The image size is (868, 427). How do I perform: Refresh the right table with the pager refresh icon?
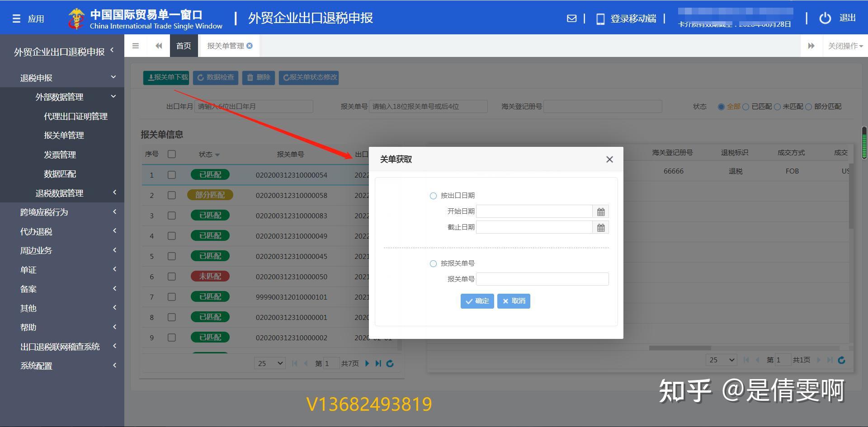841,360
